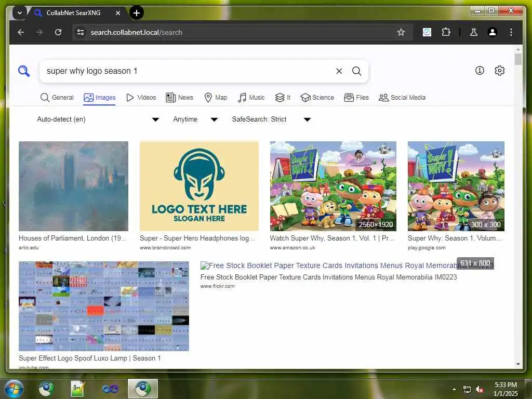This screenshot has height=399, width=532.
Task: Click www.amazon.co.uk source text
Action: (292, 248)
